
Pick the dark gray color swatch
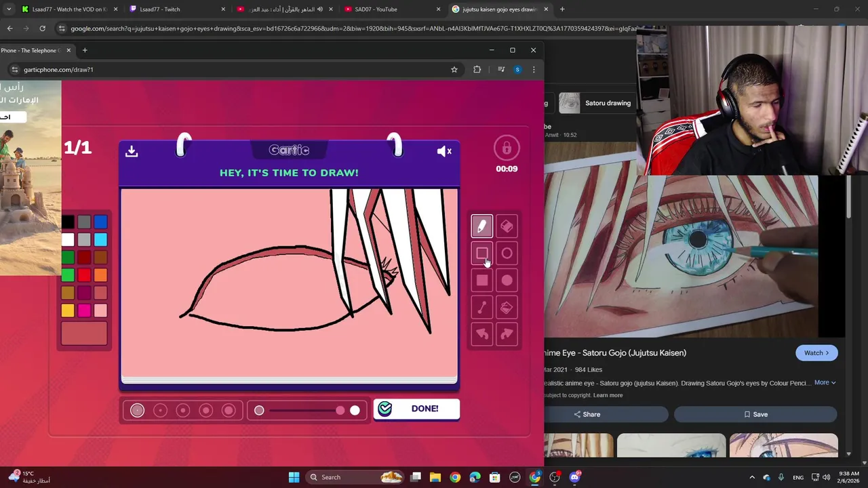click(84, 222)
